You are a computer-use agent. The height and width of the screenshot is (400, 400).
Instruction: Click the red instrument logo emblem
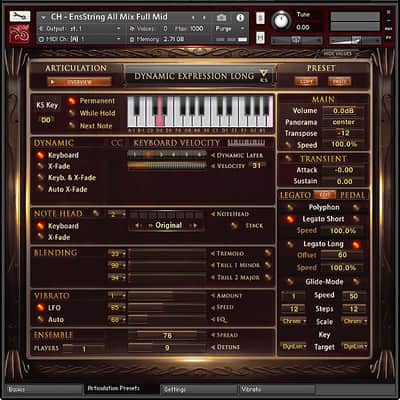20,33
